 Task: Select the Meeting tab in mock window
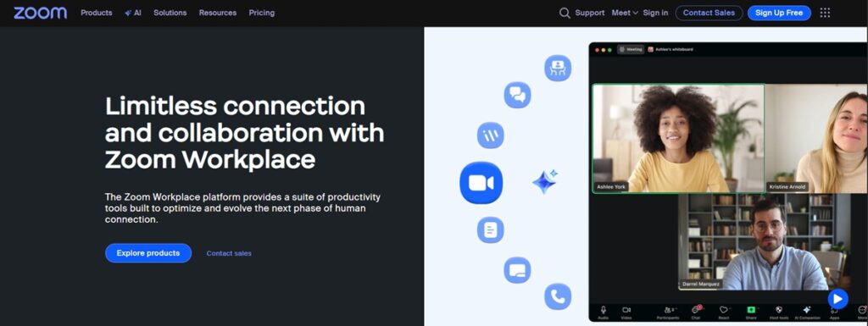pos(631,49)
